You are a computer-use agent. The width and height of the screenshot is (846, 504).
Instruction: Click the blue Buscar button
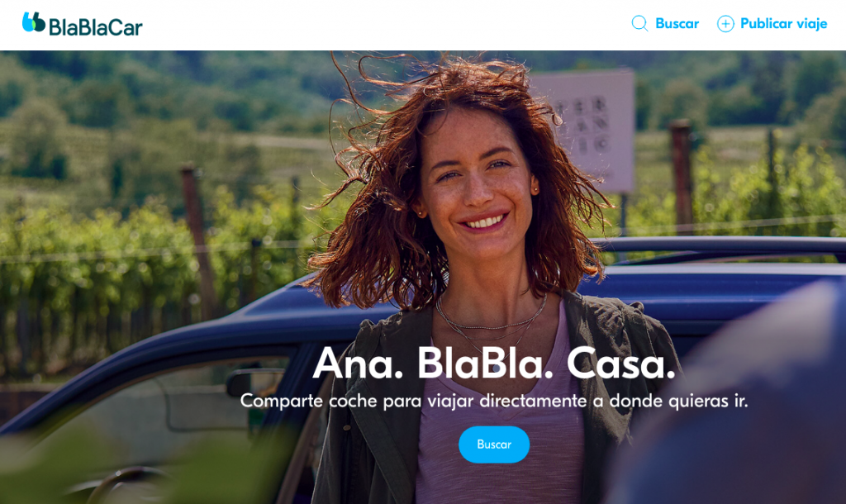click(494, 445)
